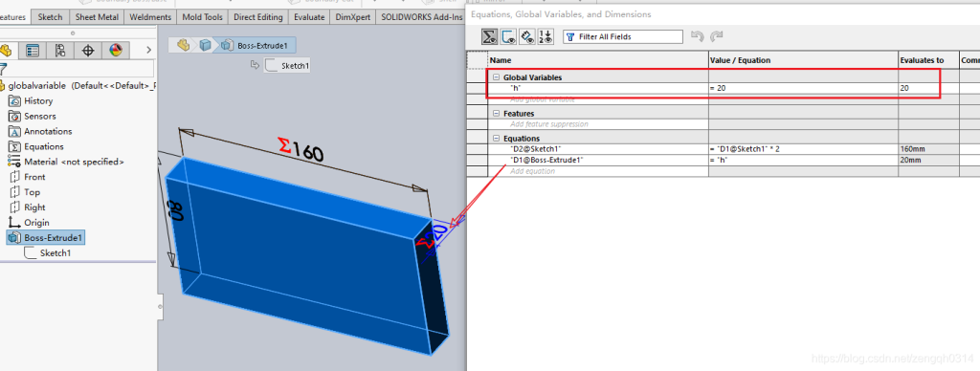Click the undo arrow in equations dialog
Screen dimensions: 980x371
point(698,37)
